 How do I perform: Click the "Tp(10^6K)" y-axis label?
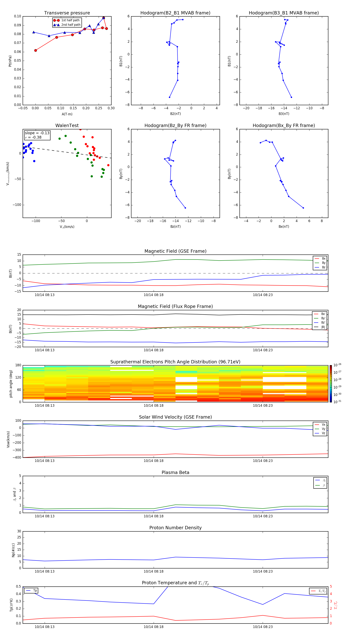(11, 605)
